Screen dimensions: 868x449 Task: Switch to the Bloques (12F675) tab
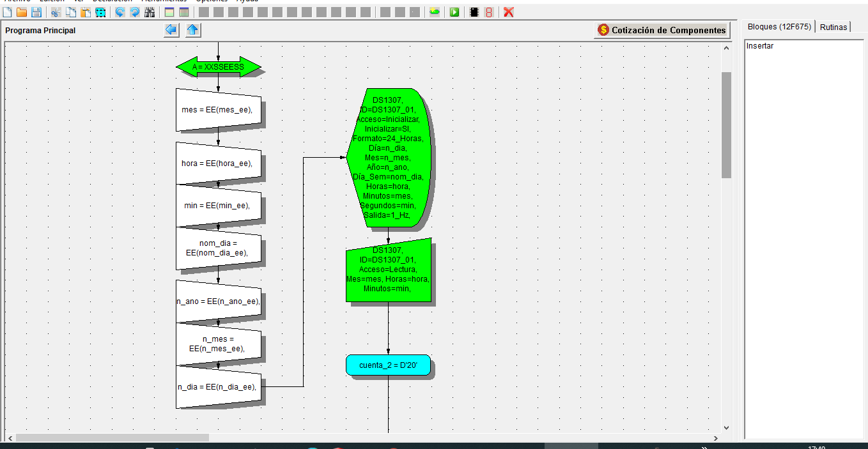click(779, 27)
